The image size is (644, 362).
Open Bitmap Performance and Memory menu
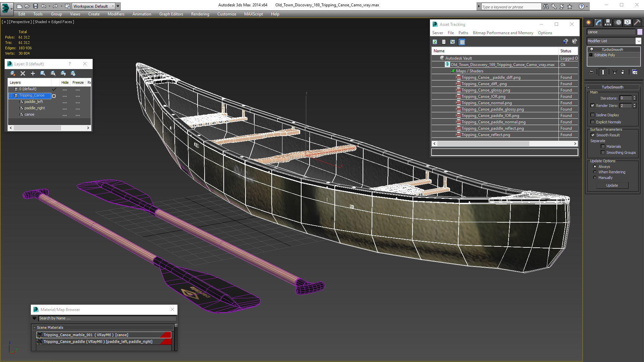[502, 33]
